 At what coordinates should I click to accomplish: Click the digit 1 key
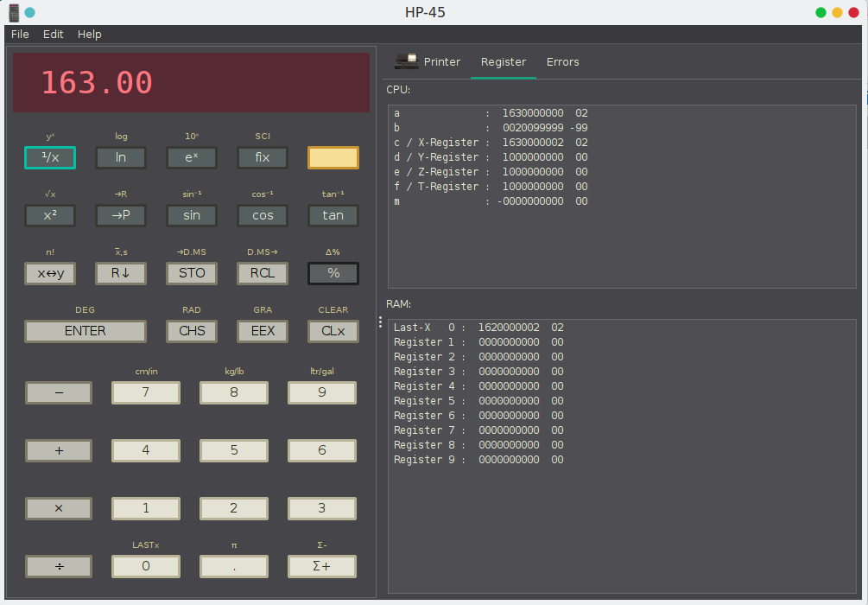click(x=146, y=508)
